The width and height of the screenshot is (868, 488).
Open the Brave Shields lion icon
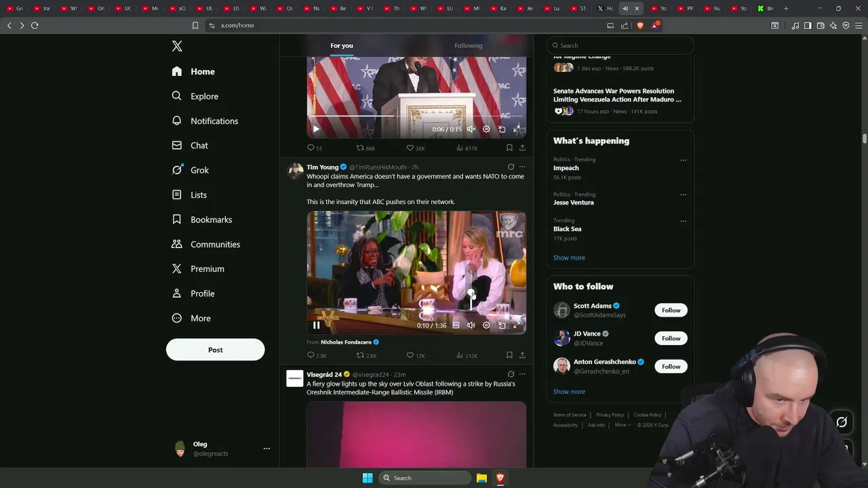tap(640, 25)
